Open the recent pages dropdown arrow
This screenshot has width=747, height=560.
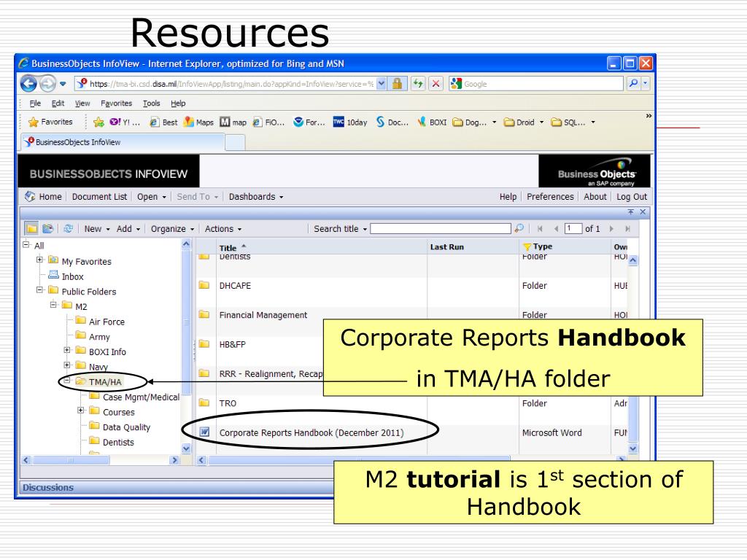[x=63, y=85]
